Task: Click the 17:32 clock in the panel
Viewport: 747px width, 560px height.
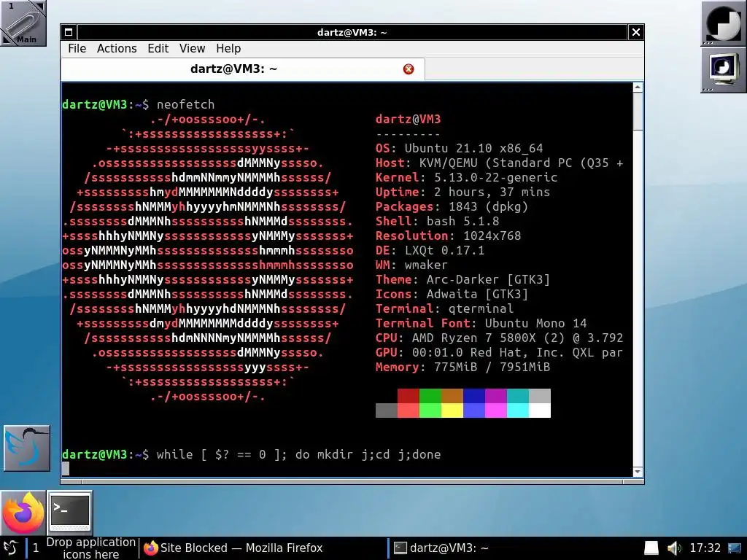Action: 705,548
